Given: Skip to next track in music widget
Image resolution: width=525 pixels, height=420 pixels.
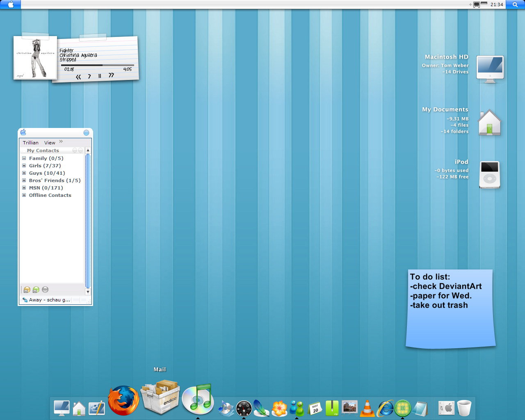Looking at the screenshot, I should 111,75.
